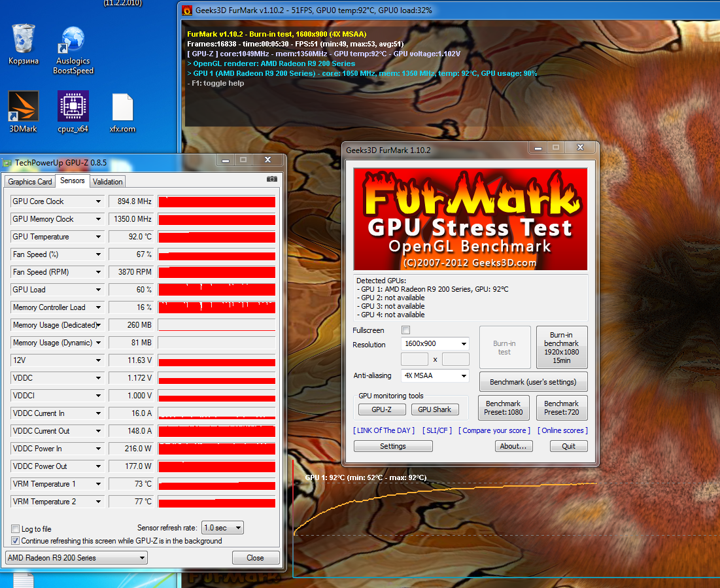Click the FurMark flame icon in title bar
The image size is (720, 588).
click(x=187, y=10)
